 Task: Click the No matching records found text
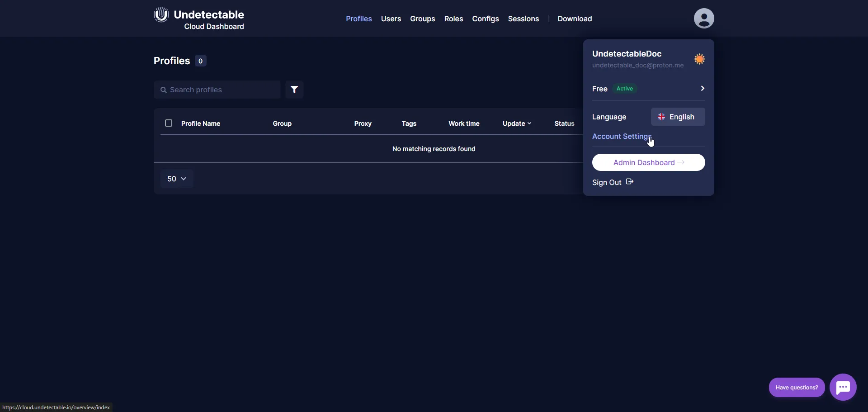[x=434, y=149]
